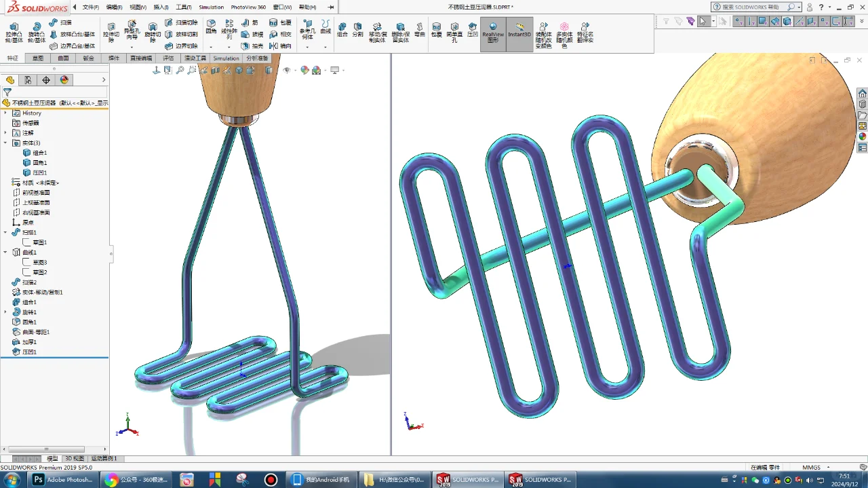Collapse the 实体(3) solid bodies folder
The image size is (868, 488).
tap(5, 143)
